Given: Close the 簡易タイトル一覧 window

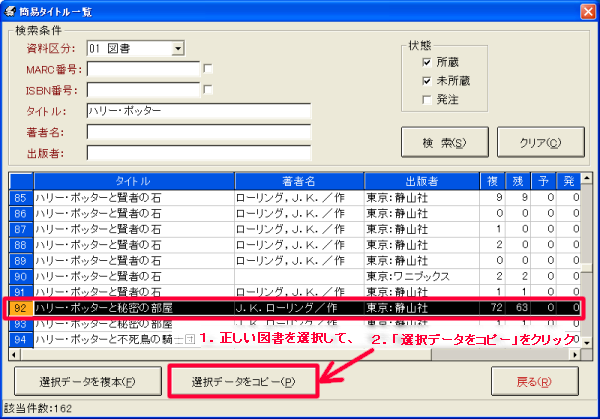Looking at the screenshot, I should click(587, 12).
